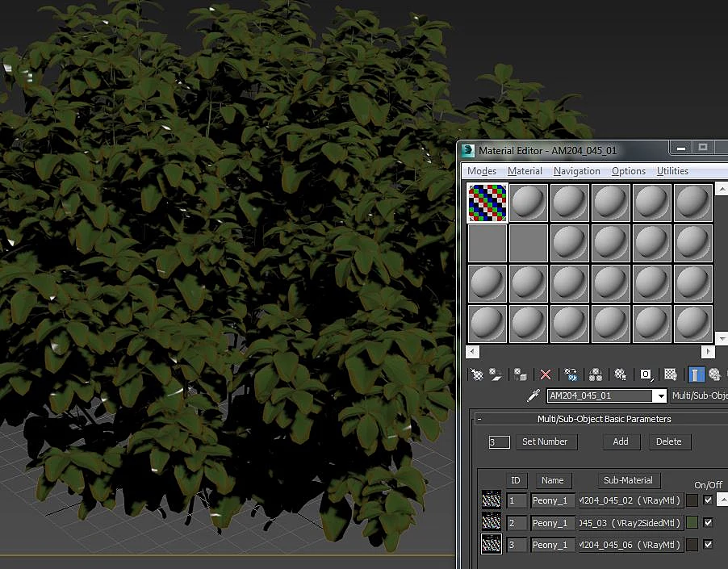Select the checkered multi-material sample slot
The image size is (728, 569).
pos(487,203)
